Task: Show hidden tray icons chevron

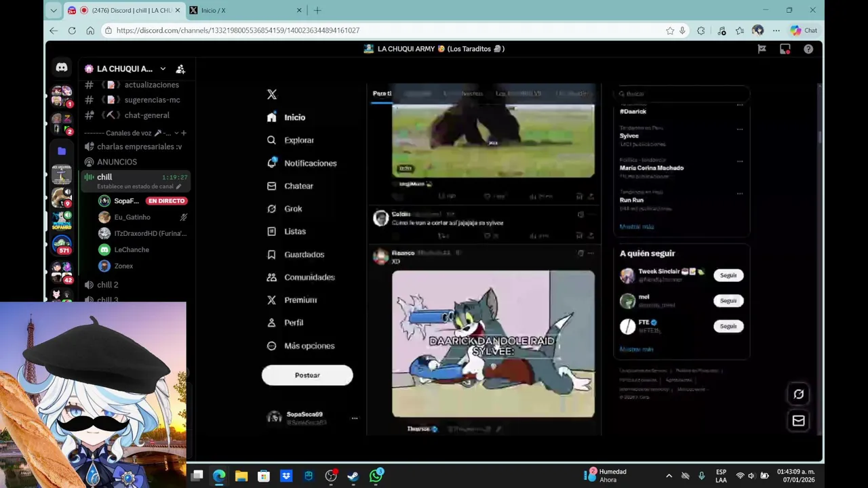Action: coord(669,476)
